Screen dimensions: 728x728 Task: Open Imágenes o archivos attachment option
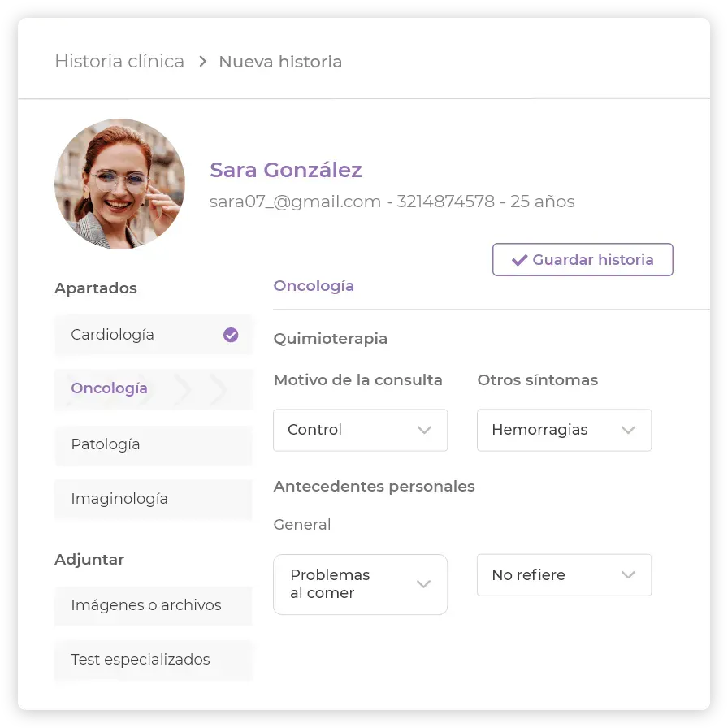tap(154, 605)
